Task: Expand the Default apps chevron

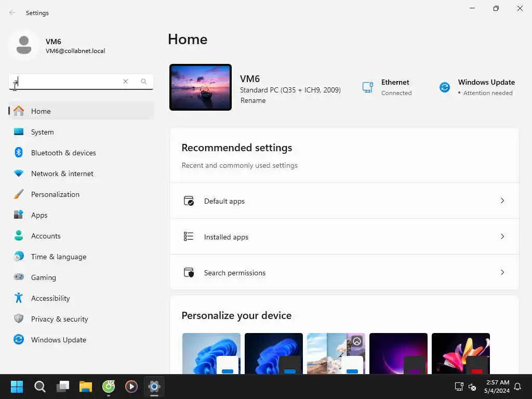Action: click(x=502, y=201)
